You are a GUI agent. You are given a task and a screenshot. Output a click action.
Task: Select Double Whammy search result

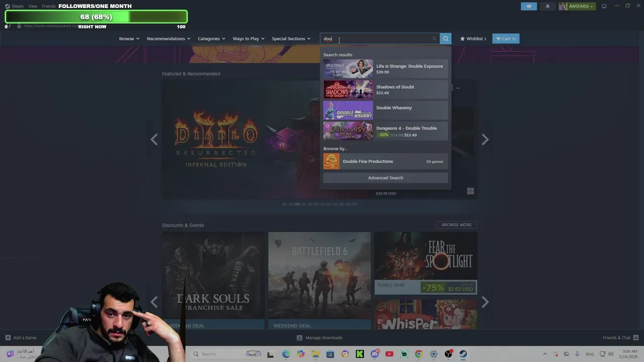click(x=385, y=110)
